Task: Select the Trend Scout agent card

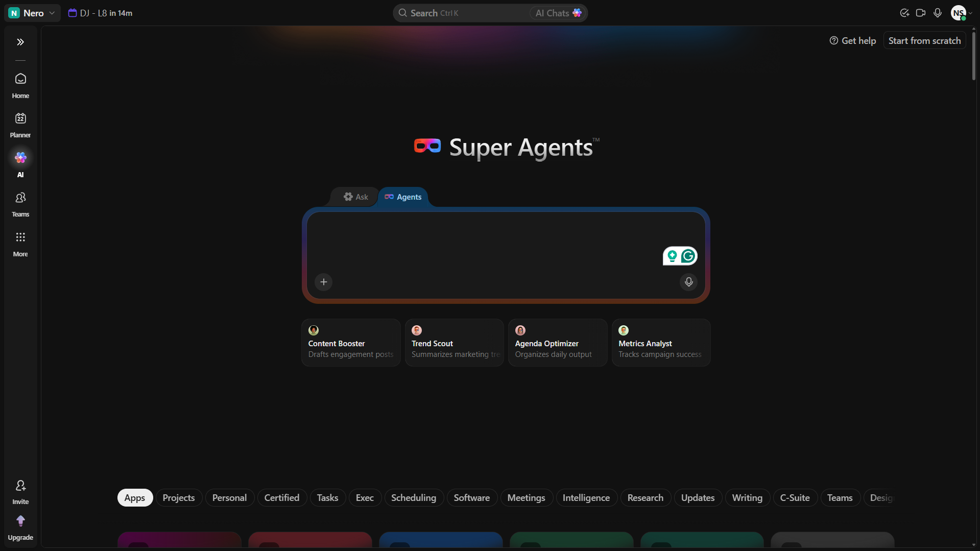Action: 455,343
